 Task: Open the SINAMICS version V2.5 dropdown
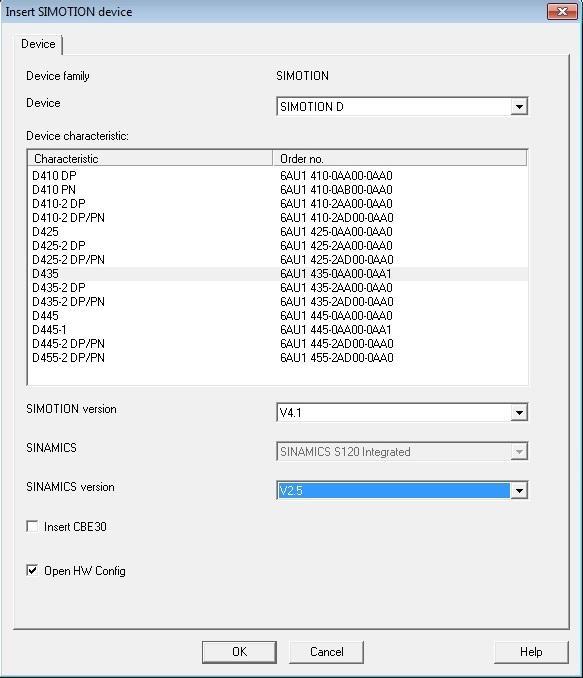point(519,491)
